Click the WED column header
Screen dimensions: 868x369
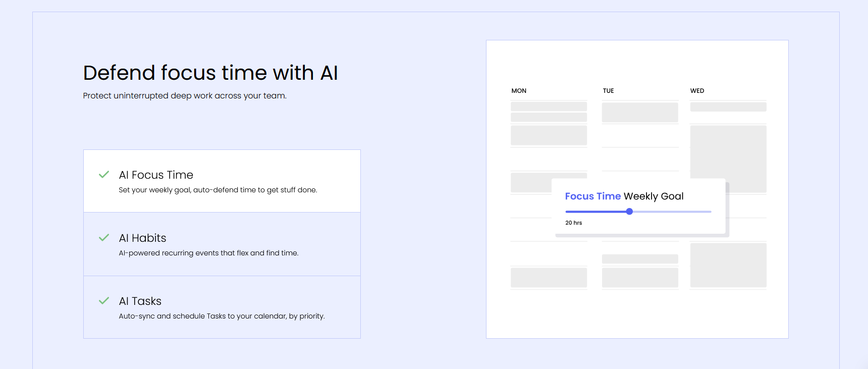click(x=697, y=91)
